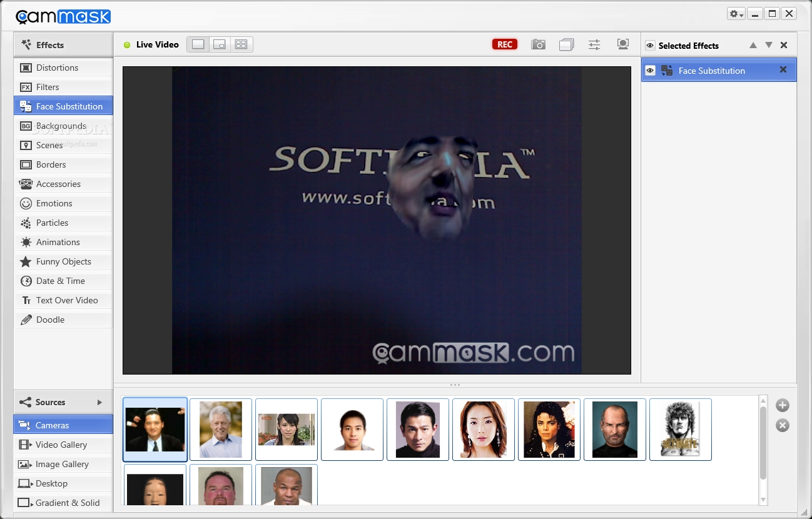Open the Backgrounds category
The width and height of the screenshot is (812, 519).
(x=63, y=126)
